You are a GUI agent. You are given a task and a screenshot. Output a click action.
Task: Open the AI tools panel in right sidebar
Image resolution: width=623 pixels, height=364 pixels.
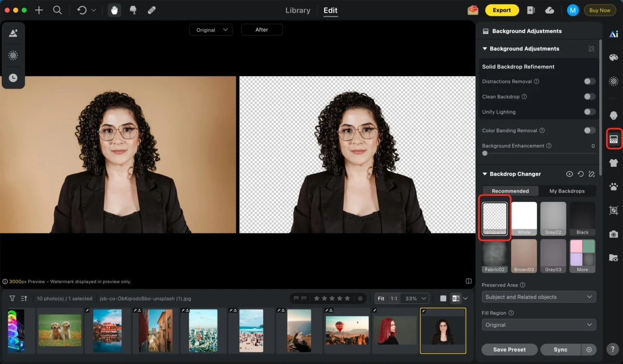(x=613, y=33)
